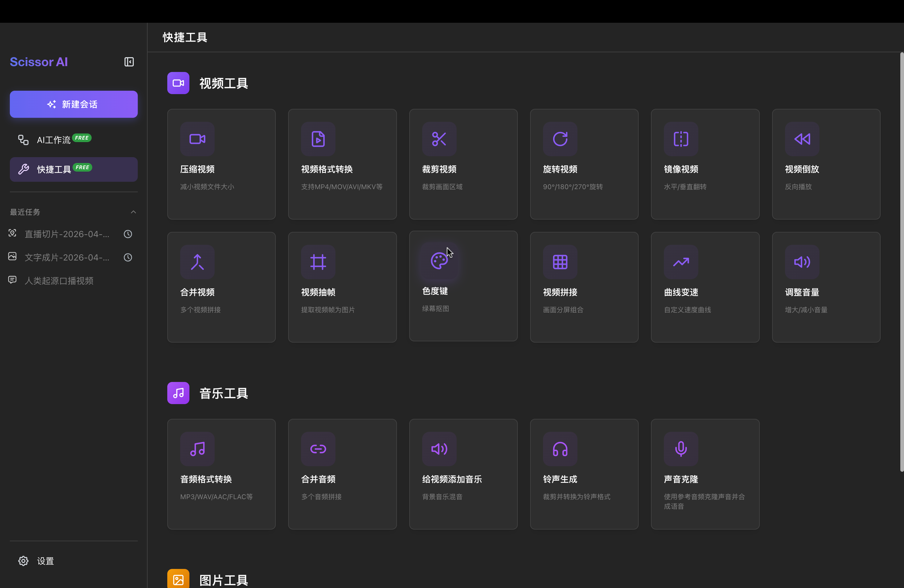
Task: Switch to AI工作流 in sidebar
Action: click(54, 140)
